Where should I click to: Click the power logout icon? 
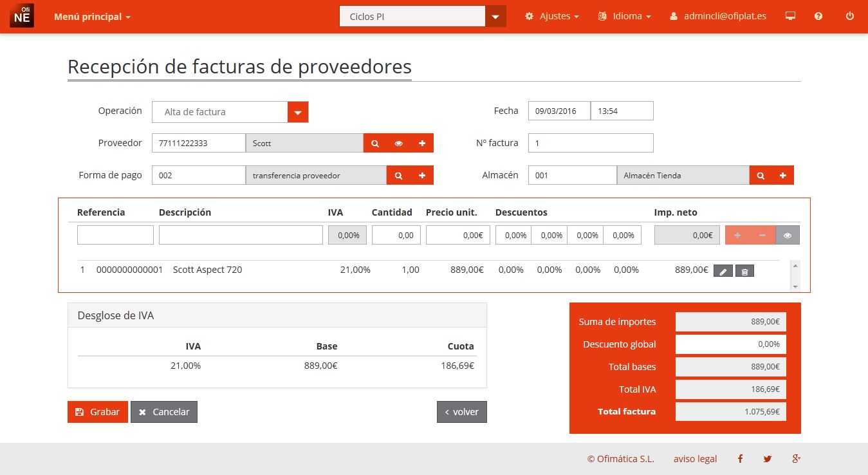[850, 16]
